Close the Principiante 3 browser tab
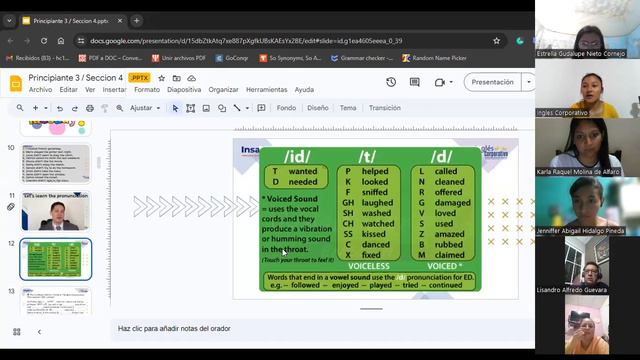Screen dimensions: 640x360 pyautogui.click(x=120, y=21)
